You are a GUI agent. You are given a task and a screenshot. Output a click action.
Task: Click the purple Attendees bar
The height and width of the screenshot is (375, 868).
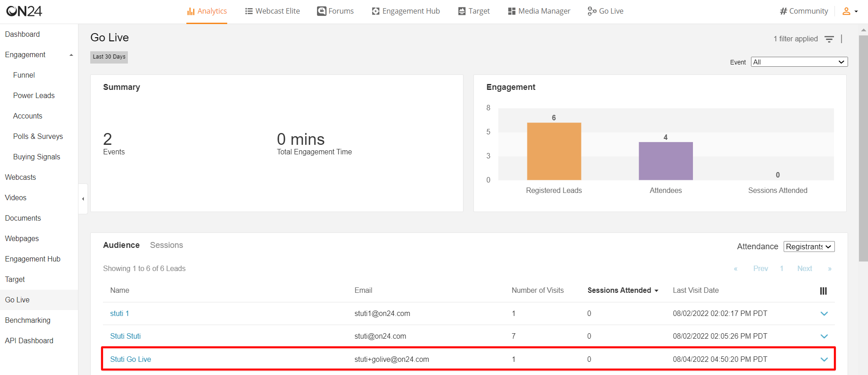(x=666, y=161)
